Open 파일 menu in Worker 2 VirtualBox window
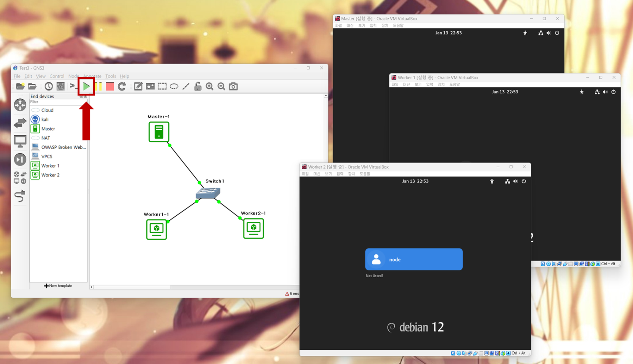 pos(305,174)
